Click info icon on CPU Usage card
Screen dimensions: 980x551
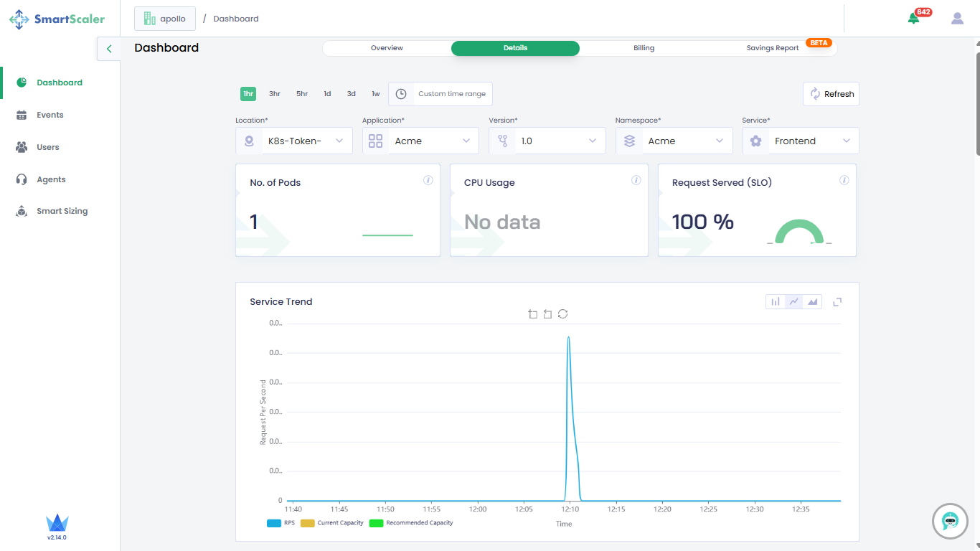click(x=636, y=180)
